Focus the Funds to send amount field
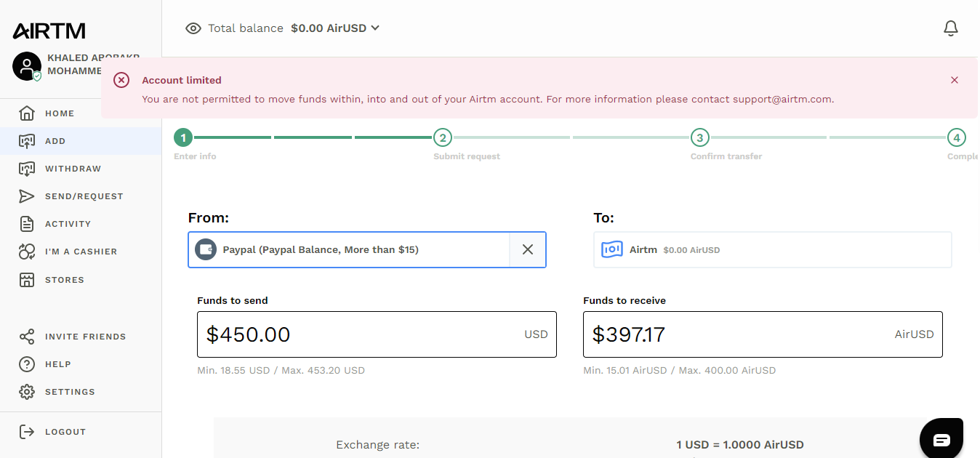The image size is (980, 458). pyautogui.click(x=377, y=334)
